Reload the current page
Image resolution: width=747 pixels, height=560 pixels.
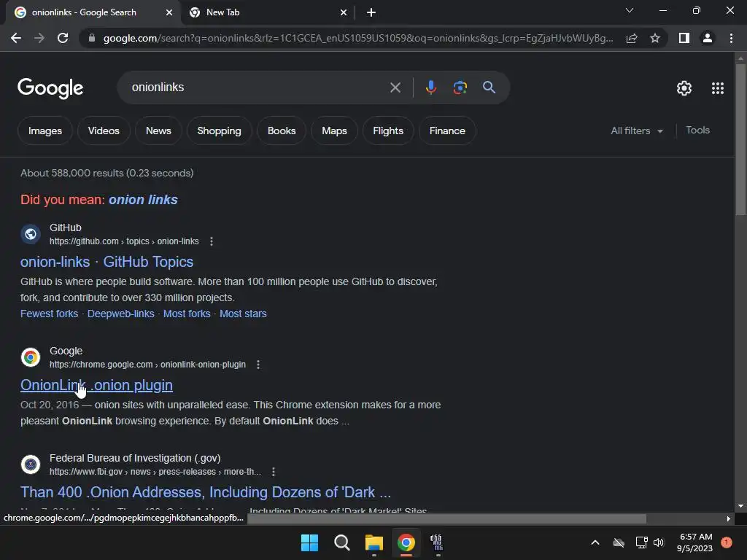pyautogui.click(x=63, y=38)
